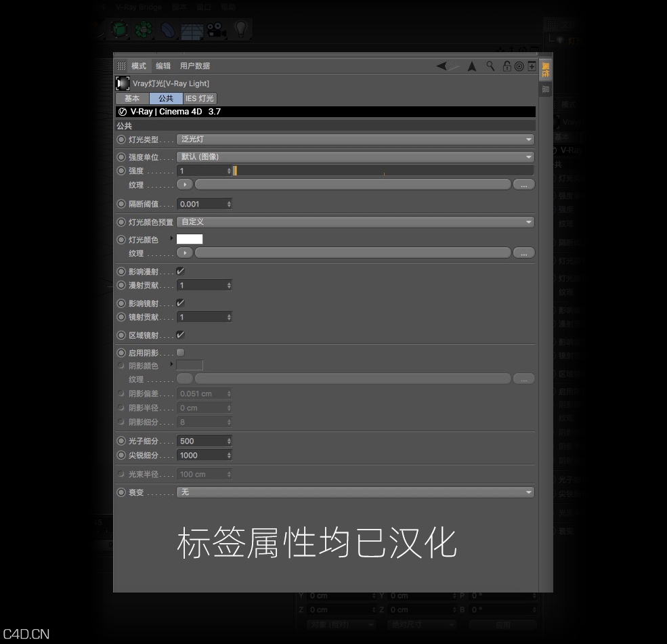Switch to the 基本 tab

[132, 98]
